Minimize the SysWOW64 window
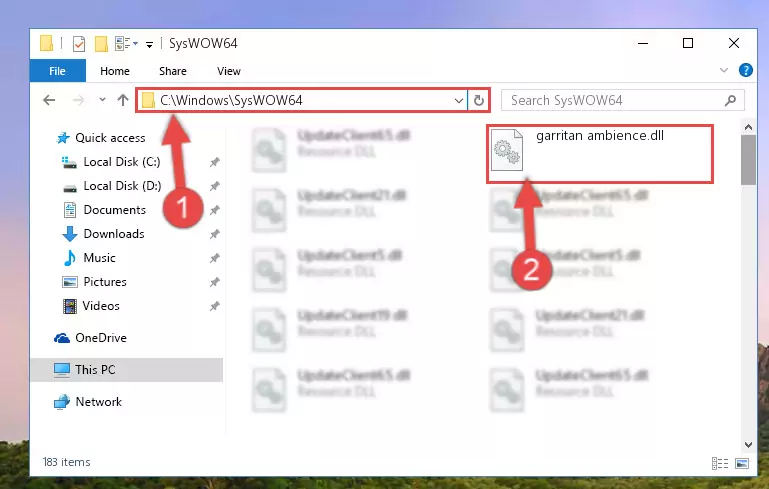 pos(643,43)
